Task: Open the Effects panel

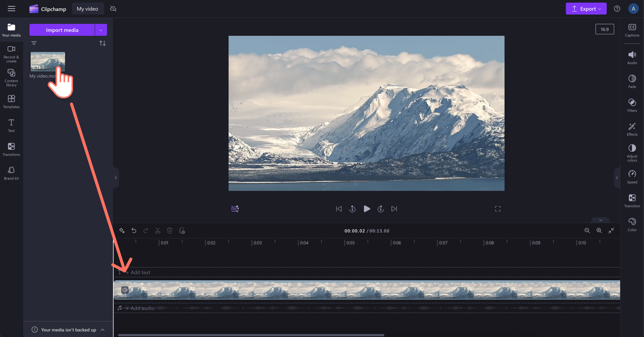Action: tap(632, 129)
